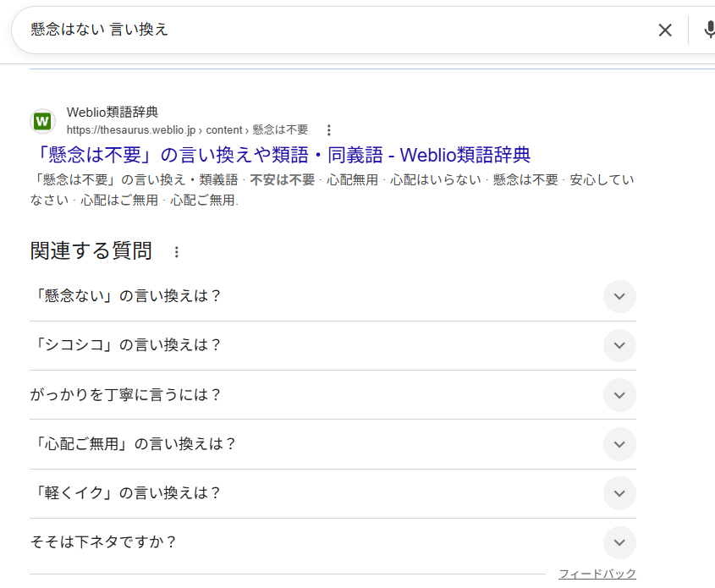Expand「懸念ない」の言い換えは？ chevron
The width and height of the screenshot is (715, 588).
619,296
